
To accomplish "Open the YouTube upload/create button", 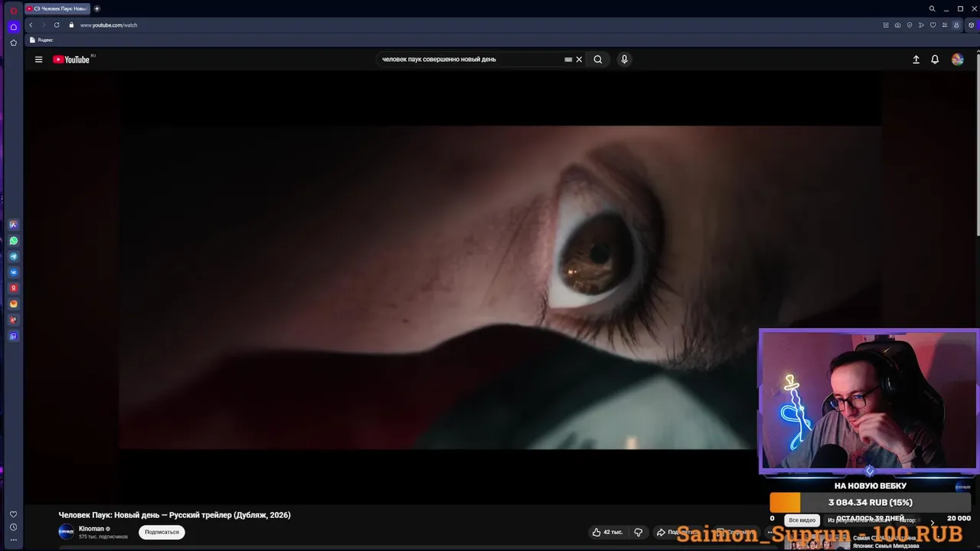I will (x=916, y=60).
